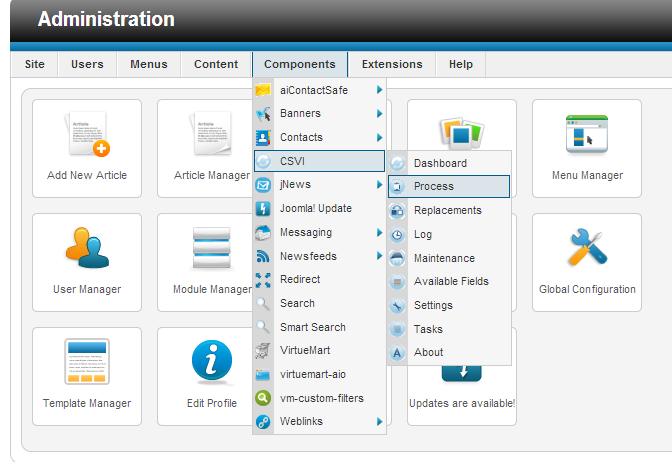Click the Edit Profile label
Screen dimensions: 672x462
click(212, 403)
